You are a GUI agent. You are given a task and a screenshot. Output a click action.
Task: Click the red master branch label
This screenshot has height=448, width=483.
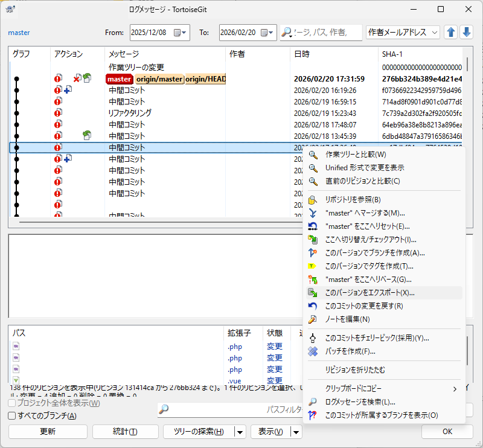point(119,79)
